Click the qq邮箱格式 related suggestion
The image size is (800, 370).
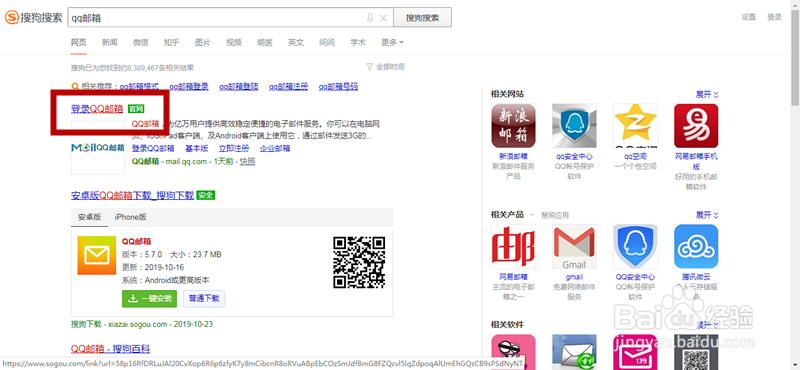tap(140, 87)
